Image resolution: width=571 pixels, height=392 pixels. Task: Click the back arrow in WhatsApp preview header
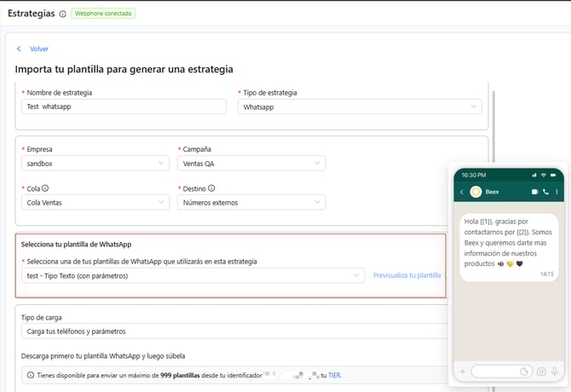click(x=462, y=193)
